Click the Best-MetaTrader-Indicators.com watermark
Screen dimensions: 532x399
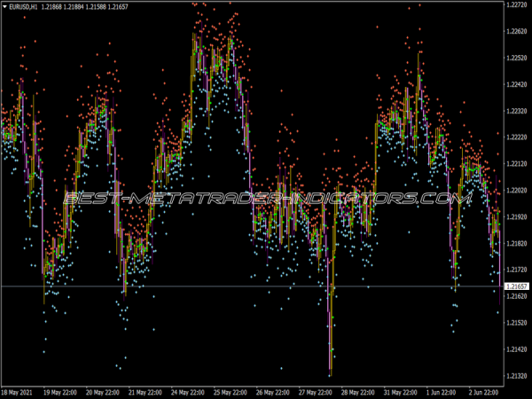click(266, 199)
